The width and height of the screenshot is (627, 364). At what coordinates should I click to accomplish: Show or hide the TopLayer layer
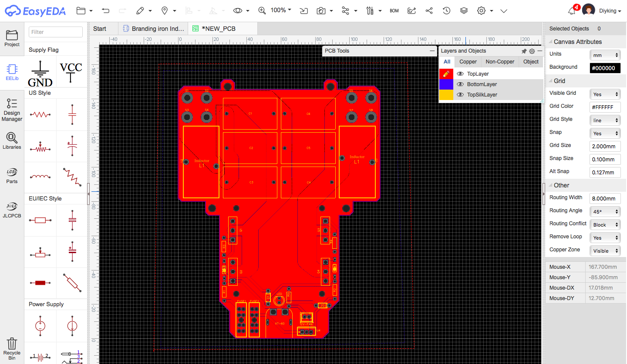click(460, 73)
